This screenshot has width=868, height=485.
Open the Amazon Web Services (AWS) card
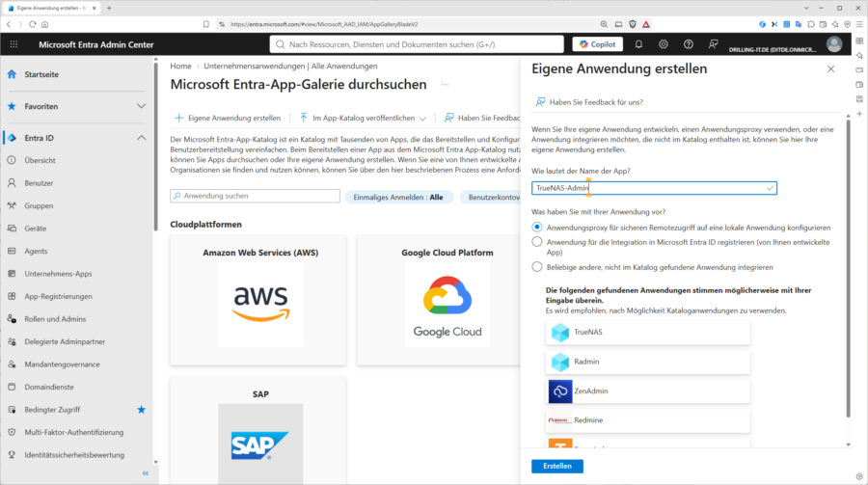click(258, 300)
